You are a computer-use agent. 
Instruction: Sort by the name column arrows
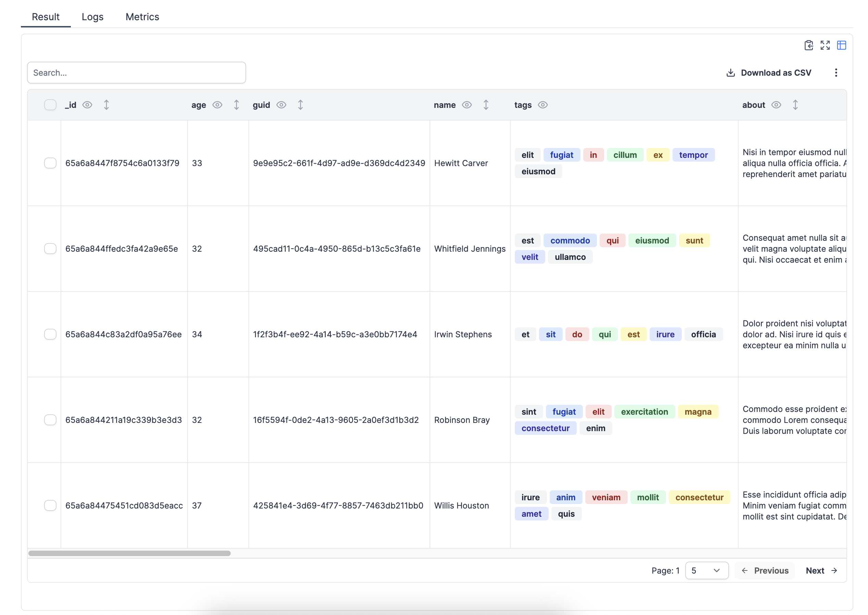click(x=486, y=105)
